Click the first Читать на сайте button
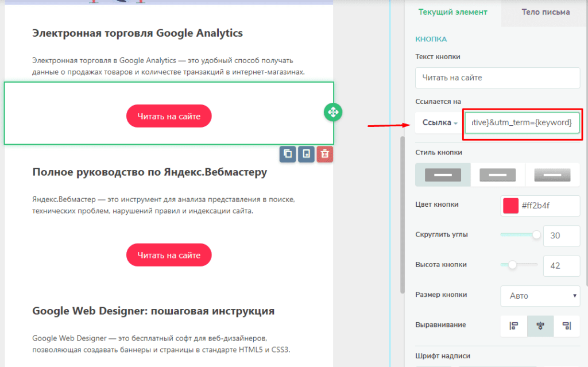588x367 pixels. point(169,116)
